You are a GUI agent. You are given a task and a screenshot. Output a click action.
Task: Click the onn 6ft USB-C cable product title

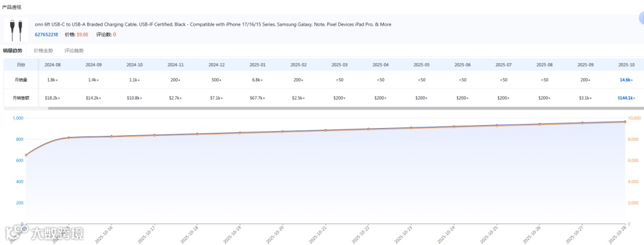click(213, 24)
